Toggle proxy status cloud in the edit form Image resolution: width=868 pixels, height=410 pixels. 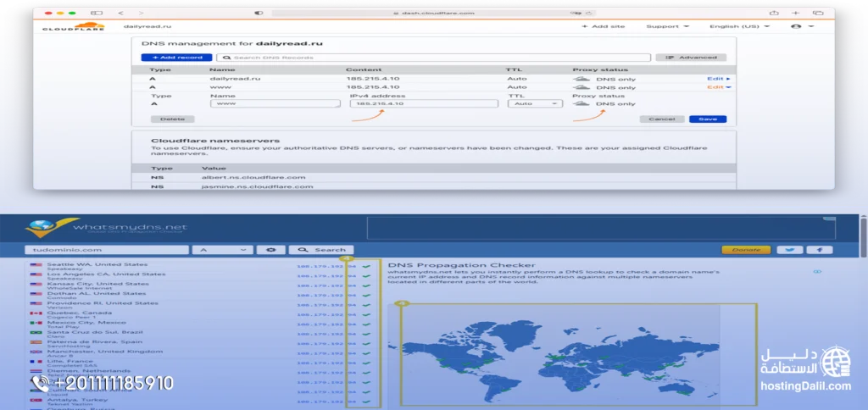pos(581,103)
